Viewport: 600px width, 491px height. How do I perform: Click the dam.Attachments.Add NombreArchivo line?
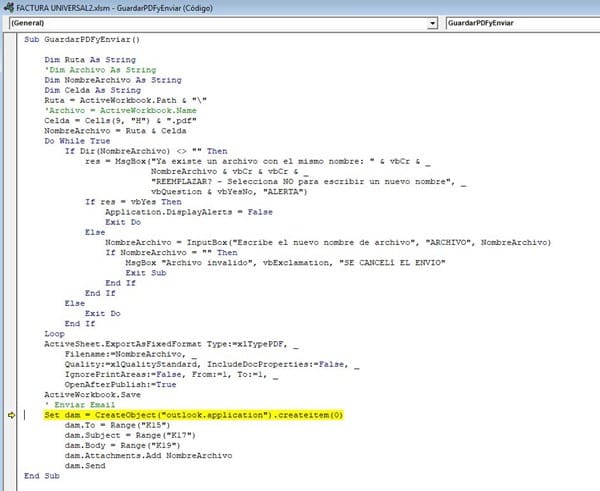150,455
